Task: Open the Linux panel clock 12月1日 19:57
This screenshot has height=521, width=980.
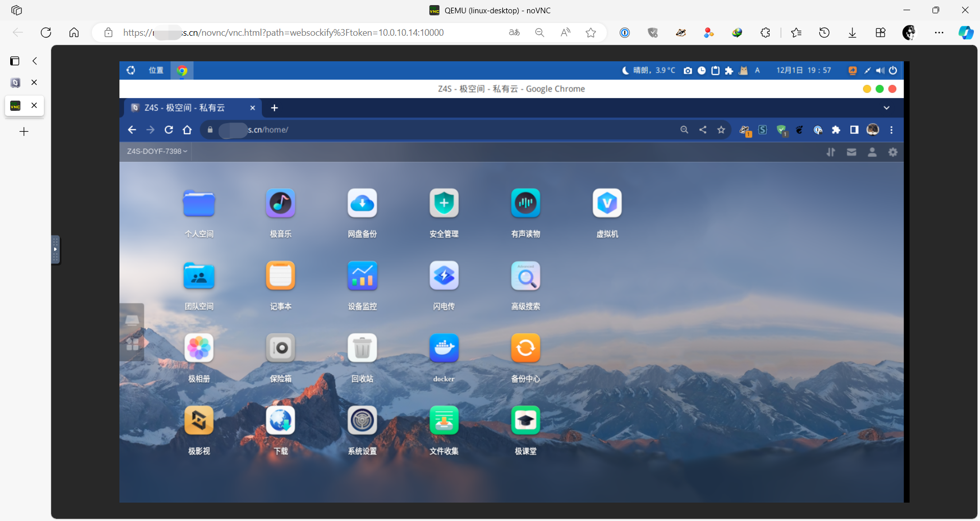Action: click(804, 70)
